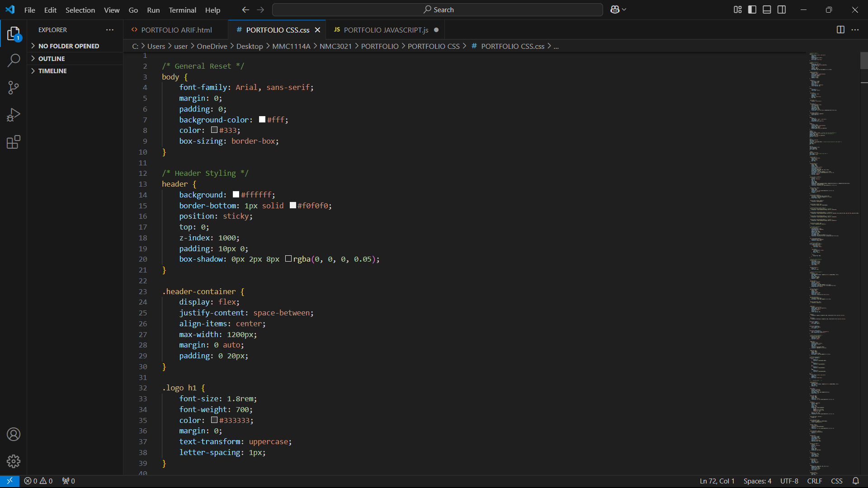Click Ln 72, Col 1 status item

click(717, 481)
